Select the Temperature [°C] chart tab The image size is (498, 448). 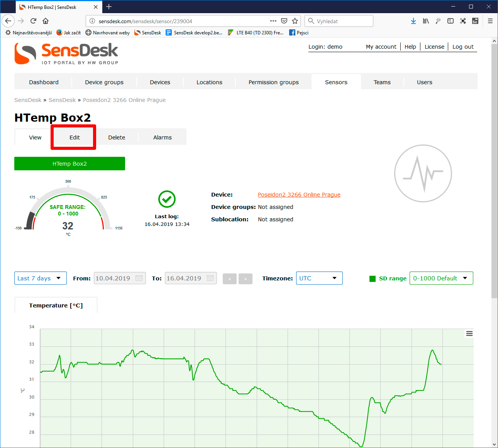[56, 305]
